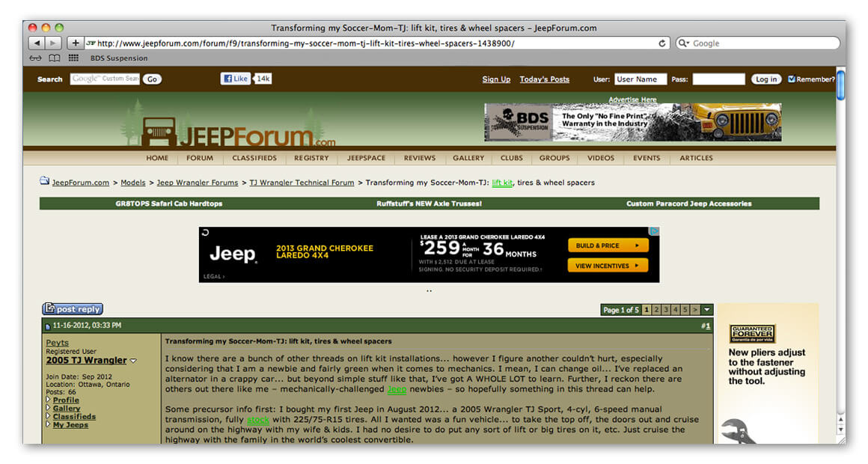Screen dimensions: 868x464
Task: Open the Reading List glasses icon
Action: point(35,58)
